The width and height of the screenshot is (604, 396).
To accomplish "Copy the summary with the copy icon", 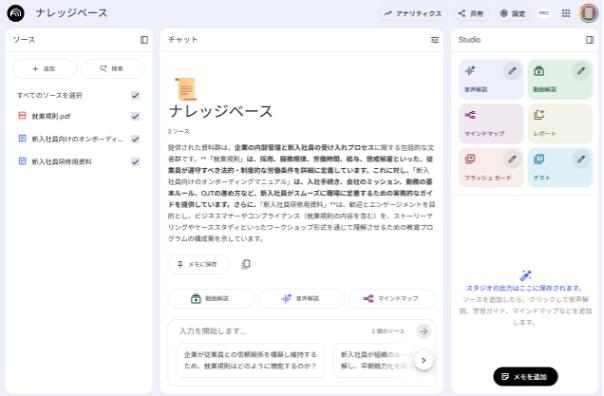I will (246, 264).
